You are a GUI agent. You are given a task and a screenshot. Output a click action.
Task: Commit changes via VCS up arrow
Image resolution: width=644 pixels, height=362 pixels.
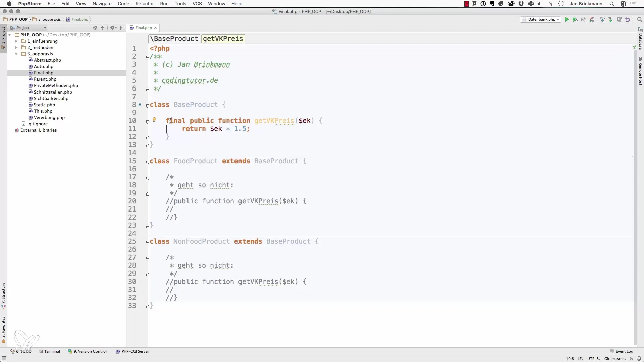611,19
